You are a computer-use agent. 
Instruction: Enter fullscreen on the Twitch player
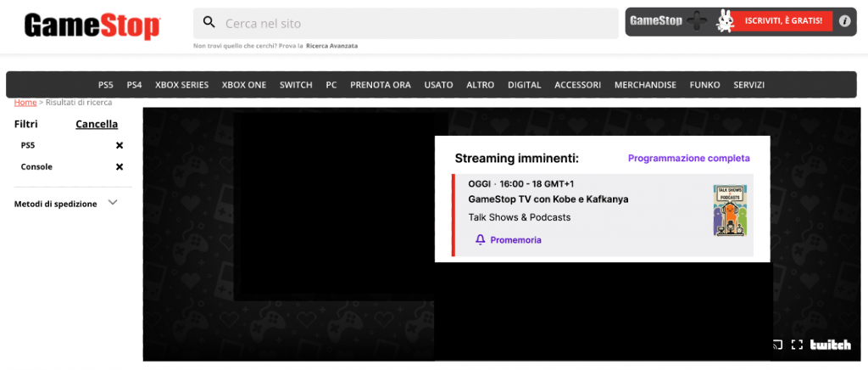(x=796, y=345)
